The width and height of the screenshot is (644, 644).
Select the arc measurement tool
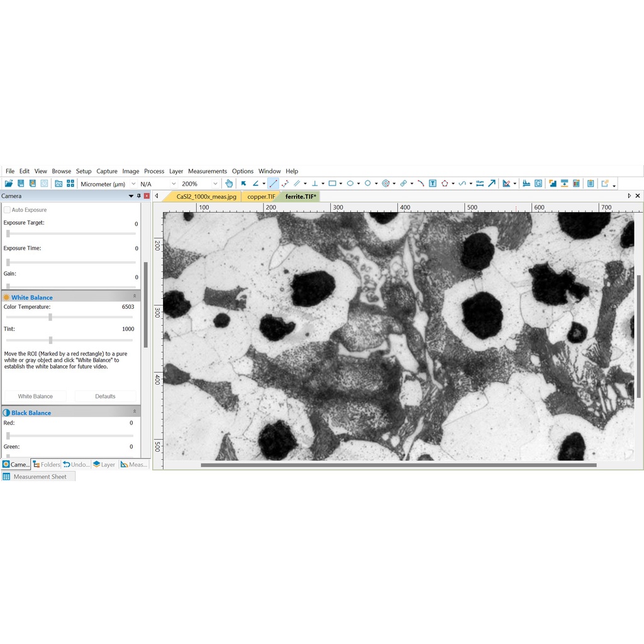coord(421,184)
